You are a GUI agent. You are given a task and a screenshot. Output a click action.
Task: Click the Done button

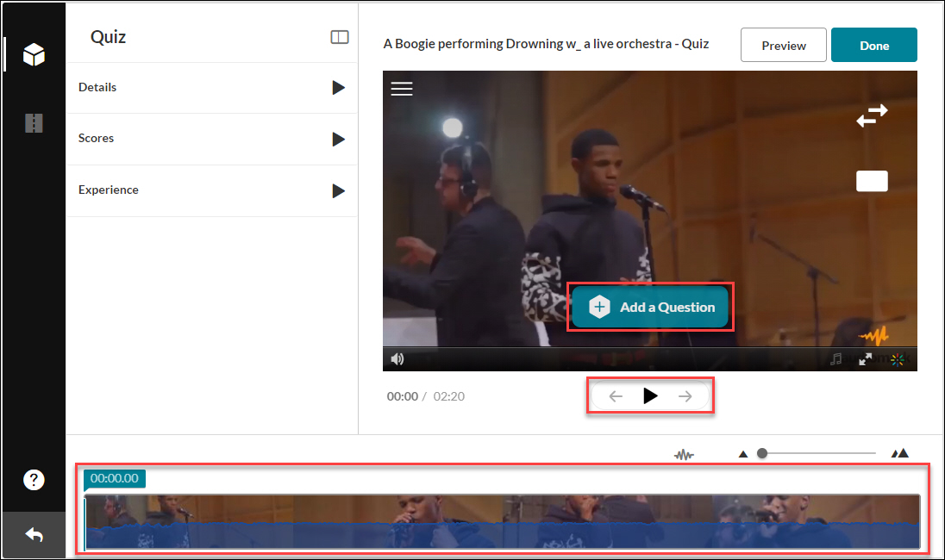[874, 45]
